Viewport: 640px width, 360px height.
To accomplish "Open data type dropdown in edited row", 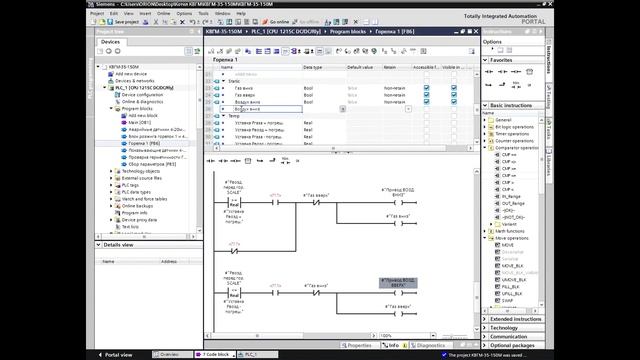I will 343,109.
